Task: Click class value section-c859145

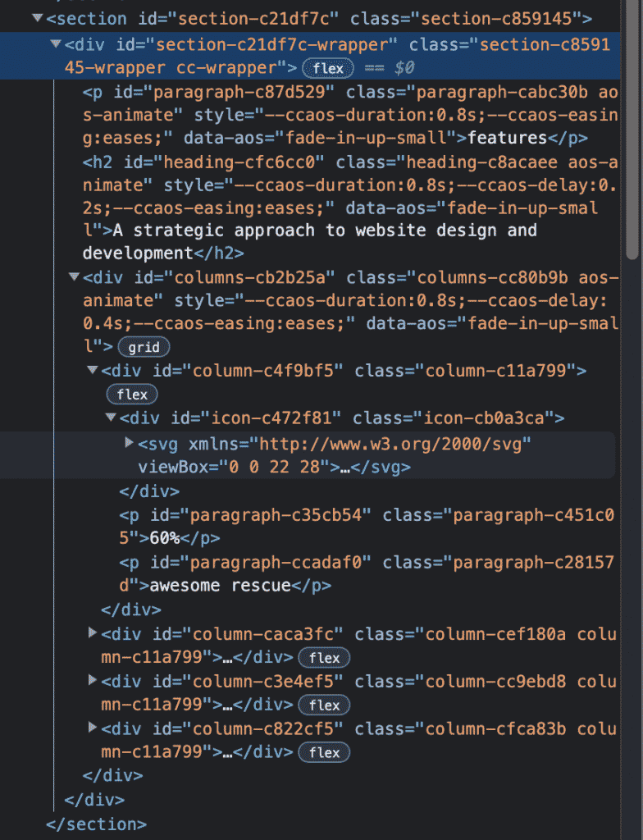Action: [496, 19]
